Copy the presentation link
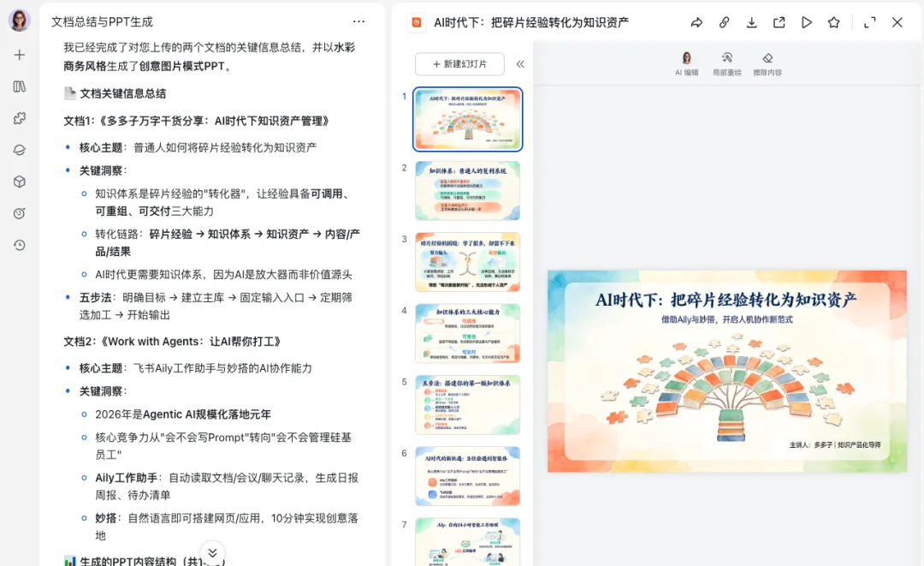Viewport: 924px width, 566px height. [725, 22]
